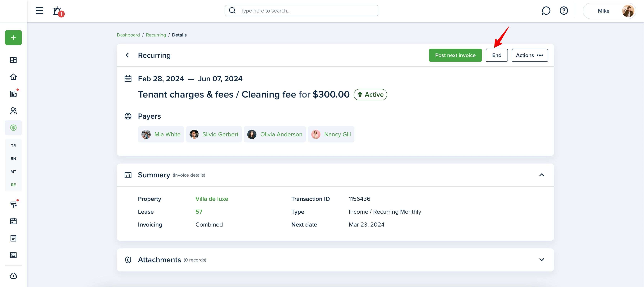The image size is (644, 287).
Task: Click Income / Recurring Monthly type value
Action: point(385,212)
